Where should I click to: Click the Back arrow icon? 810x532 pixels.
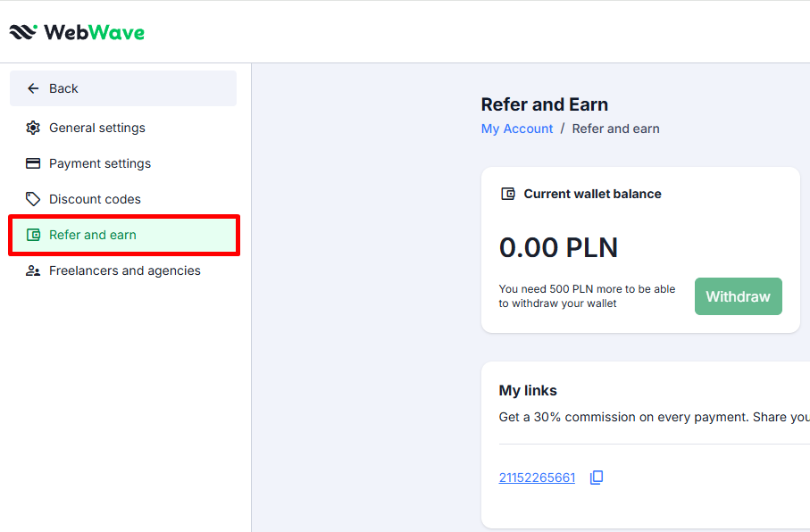pos(33,88)
